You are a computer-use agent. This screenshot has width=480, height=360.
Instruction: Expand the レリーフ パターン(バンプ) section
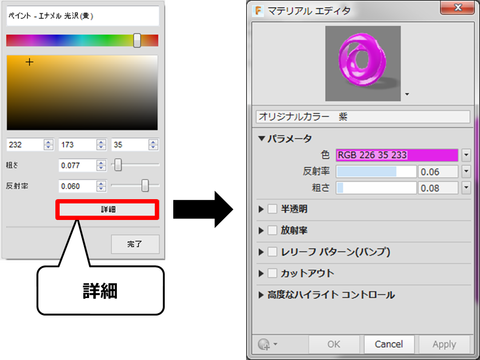[261, 252]
